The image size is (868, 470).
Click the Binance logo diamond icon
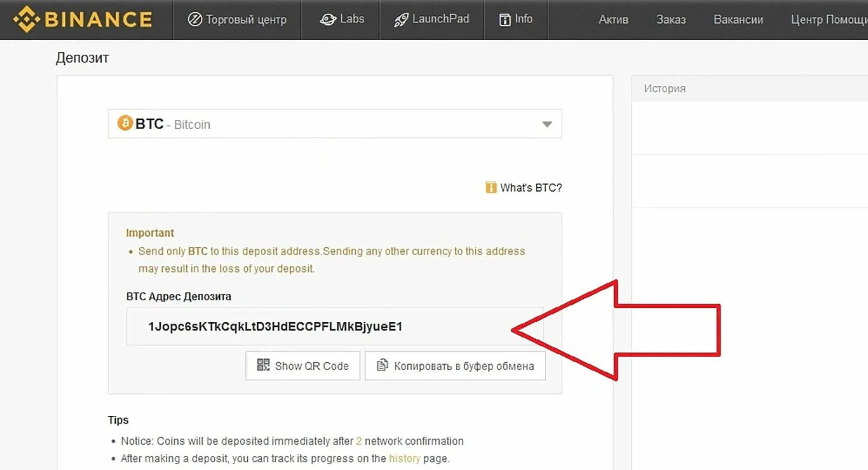[x=27, y=19]
